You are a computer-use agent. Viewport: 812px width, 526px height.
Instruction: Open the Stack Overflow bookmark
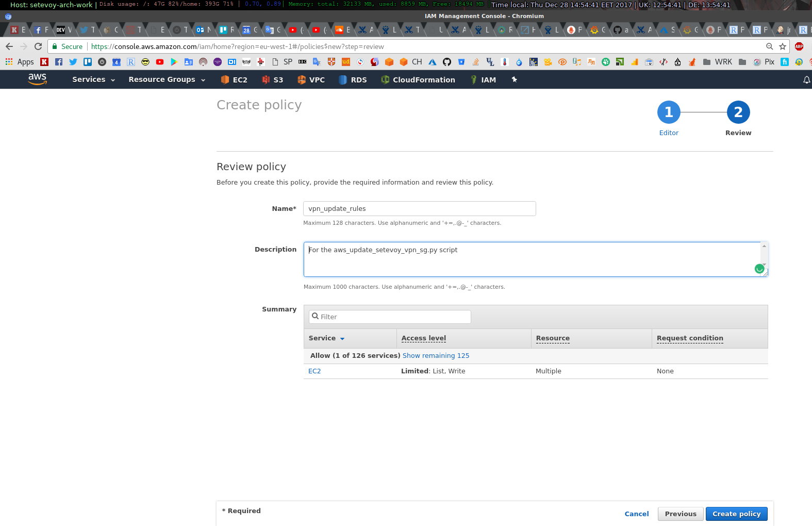click(476, 62)
